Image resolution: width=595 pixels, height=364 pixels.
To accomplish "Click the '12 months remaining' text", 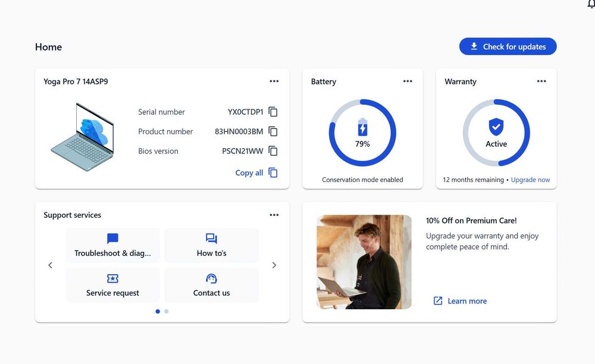I will click(473, 180).
